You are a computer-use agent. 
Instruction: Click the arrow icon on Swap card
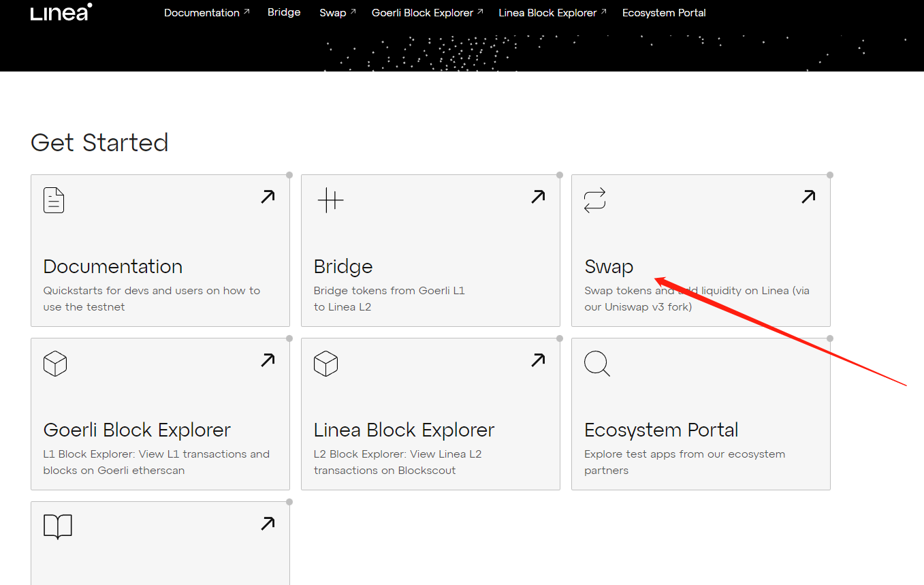click(x=808, y=197)
